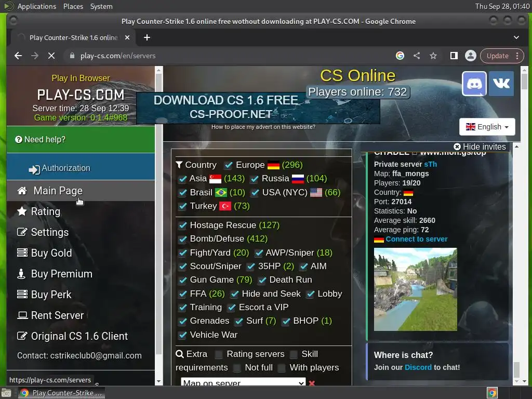Open a new tab with plus icon
This screenshot has width=532, height=399.
tap(147, 37)
